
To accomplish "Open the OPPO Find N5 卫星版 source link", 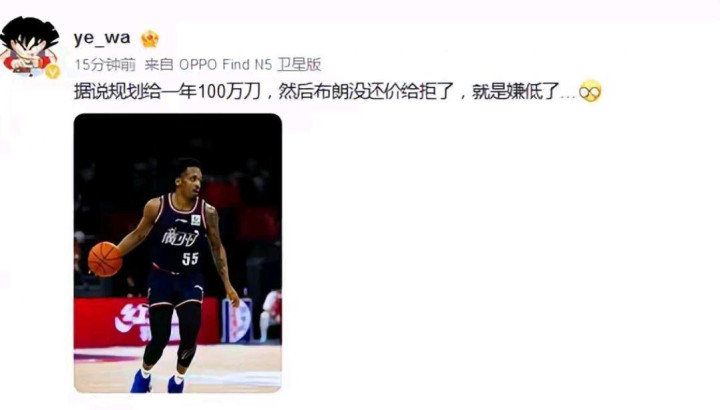I will [250, 65].
